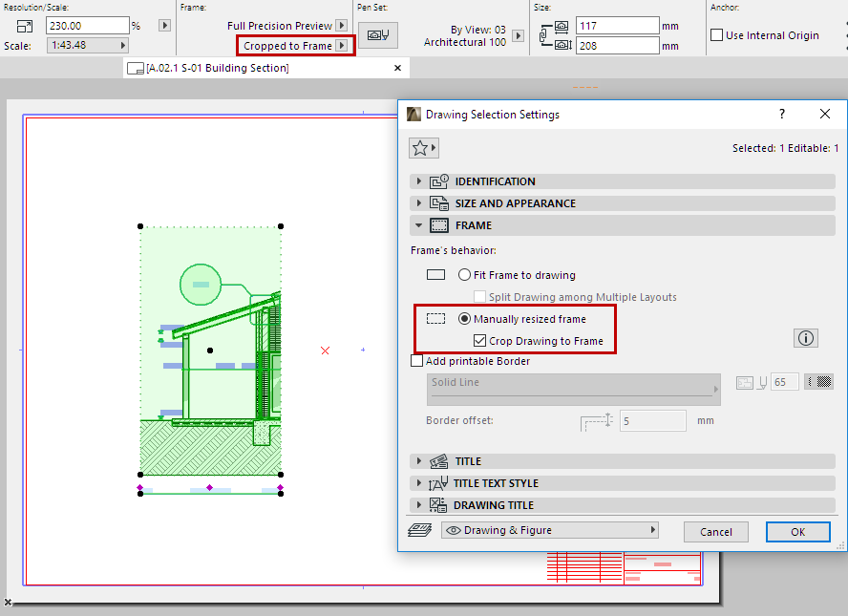Click the tab's layout sheet icon
Image resolution: width=848 pixels, height=616 pixels.
point(136,68)
